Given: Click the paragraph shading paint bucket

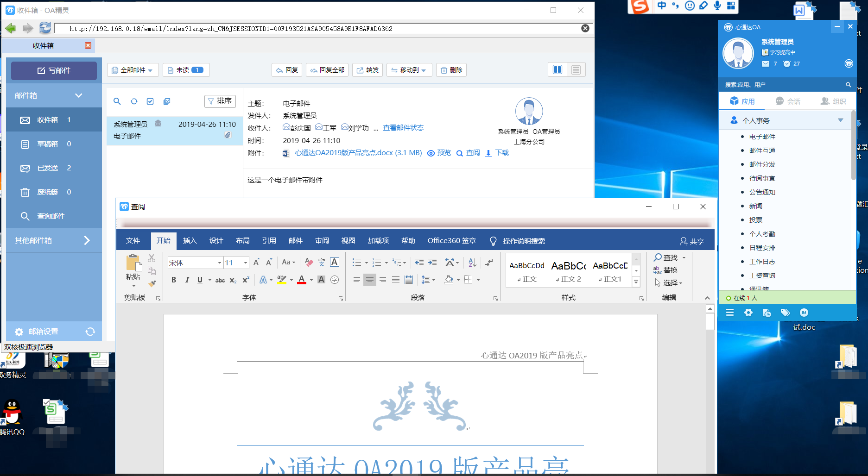Looking at the screenshot, I should [x=449, y=280].
